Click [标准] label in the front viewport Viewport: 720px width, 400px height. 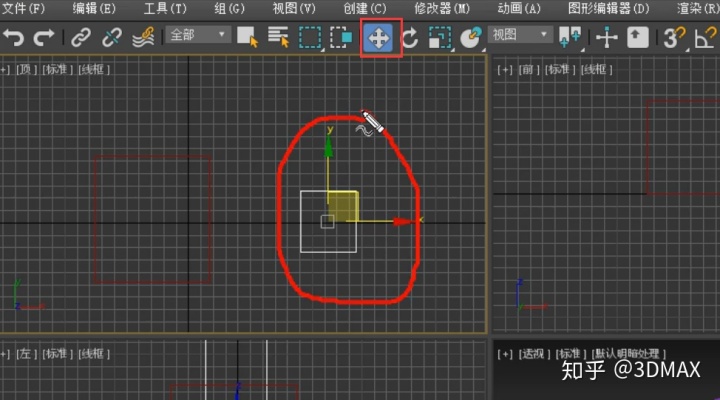pyautogui.click(x=560, y=70)
